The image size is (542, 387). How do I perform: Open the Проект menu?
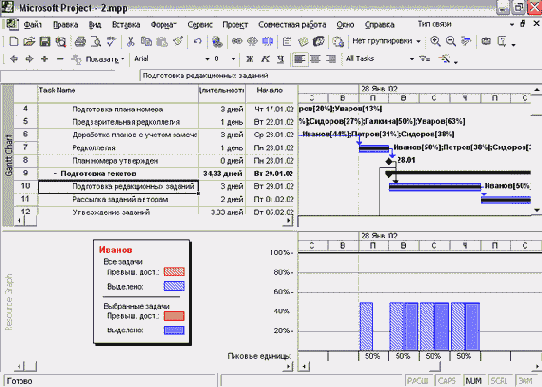[235, 25]
